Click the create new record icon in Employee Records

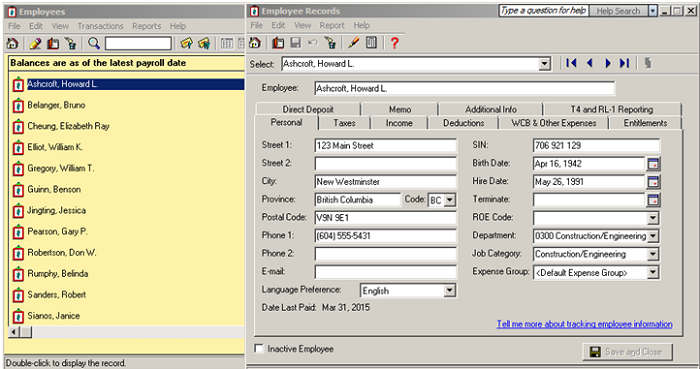(278, 43)
